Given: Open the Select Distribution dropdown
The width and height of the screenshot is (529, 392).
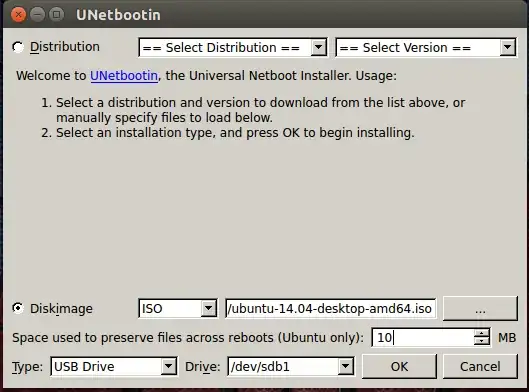Looking at the screenshot, I should point(233,48).
